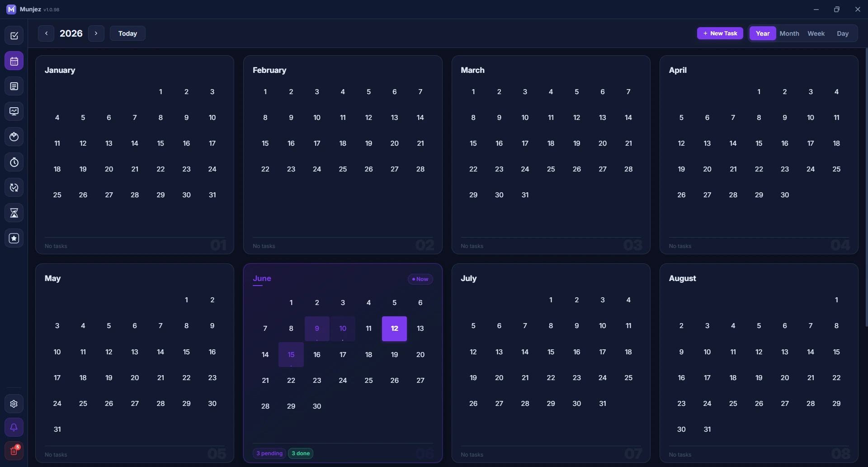Go to previous year with left chevron
The width and height of the screenshot is (868, 467).
(46, 33)
